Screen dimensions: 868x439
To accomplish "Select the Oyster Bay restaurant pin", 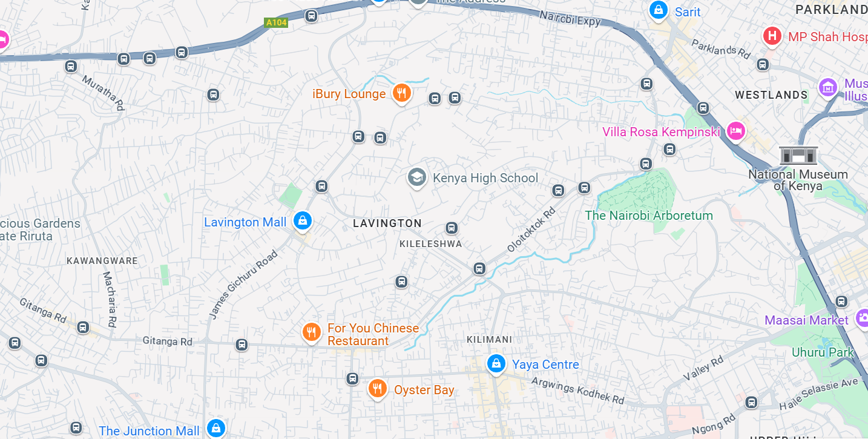I will point(378,389).
